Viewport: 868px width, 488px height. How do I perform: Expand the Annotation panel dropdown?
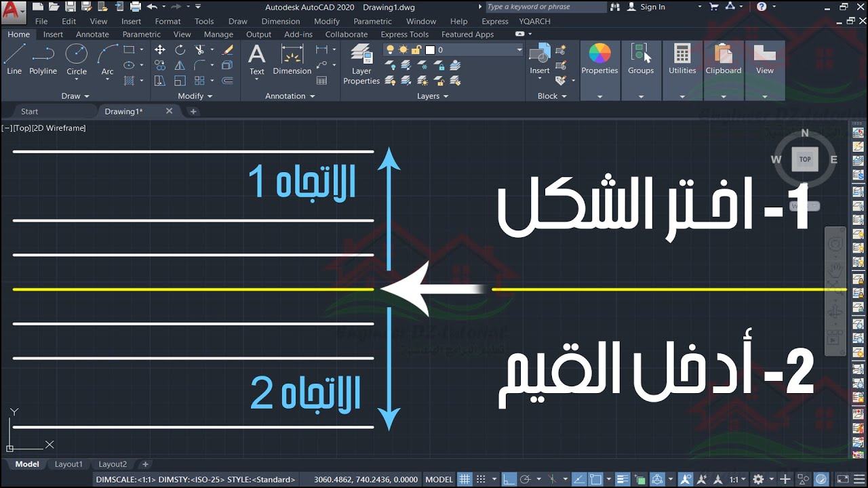(290, 96)
